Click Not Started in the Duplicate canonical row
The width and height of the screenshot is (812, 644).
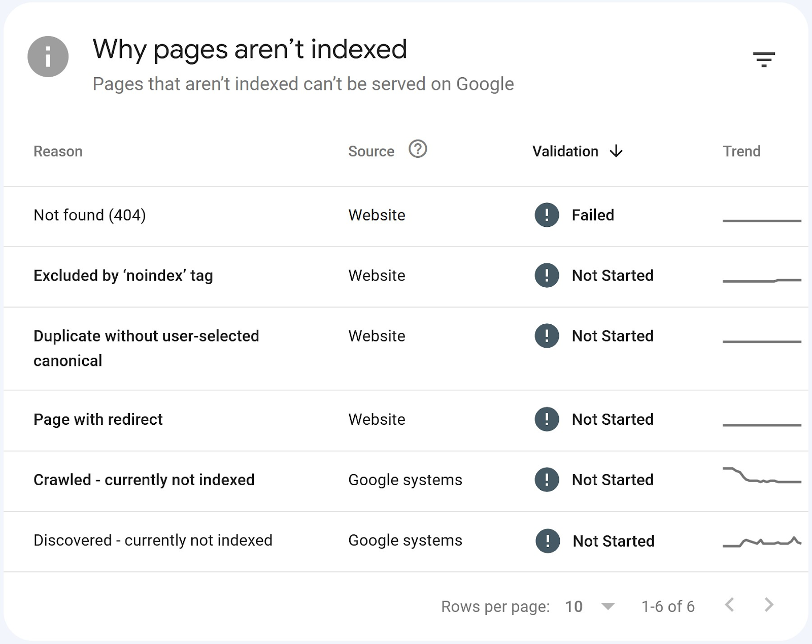click(x=613, y=336)
